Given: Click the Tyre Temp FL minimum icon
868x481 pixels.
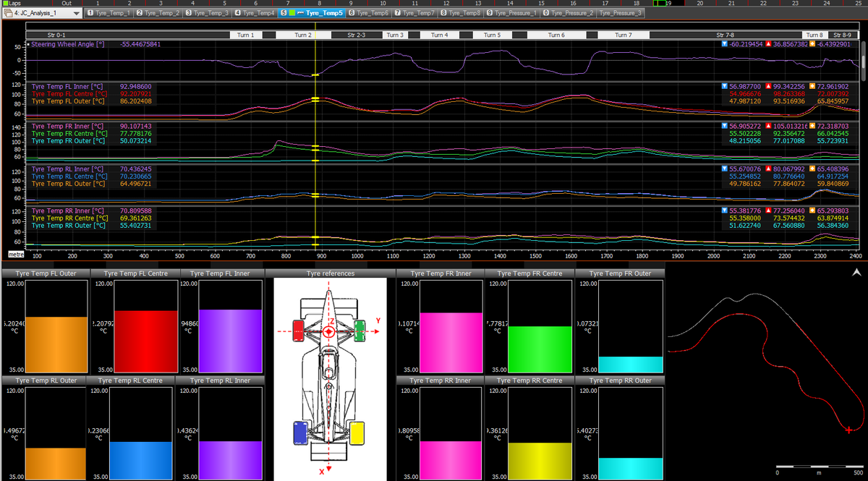Looking at the screenshot, I should pyautogui.click(x=725, y=86).
